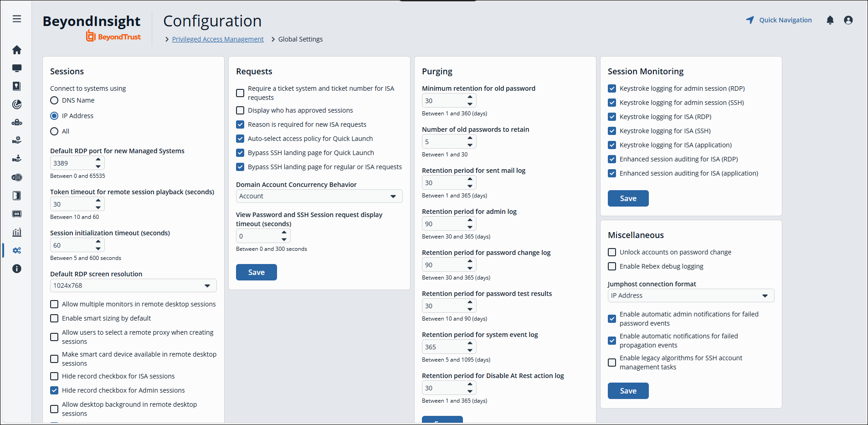Open the keyhole book sidebar icon
The width and height of the screenshot is (868, 425).
(x=17, y=86)
